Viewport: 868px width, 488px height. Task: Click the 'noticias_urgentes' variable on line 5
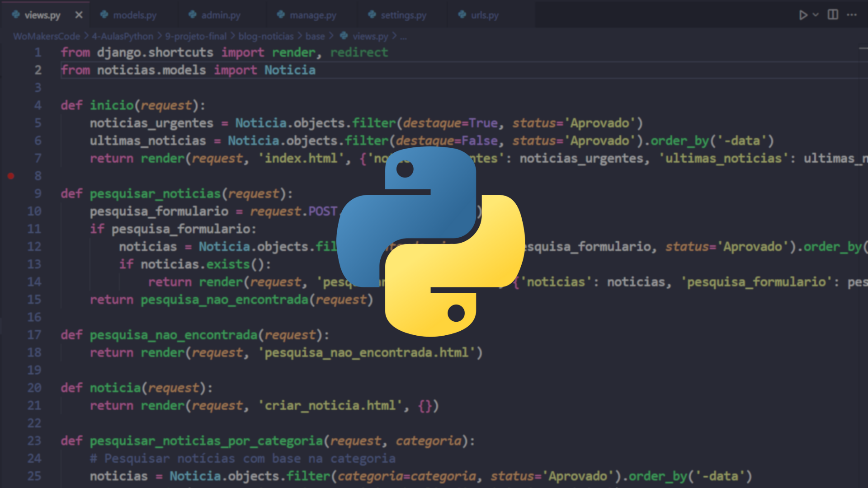point(151,123)
